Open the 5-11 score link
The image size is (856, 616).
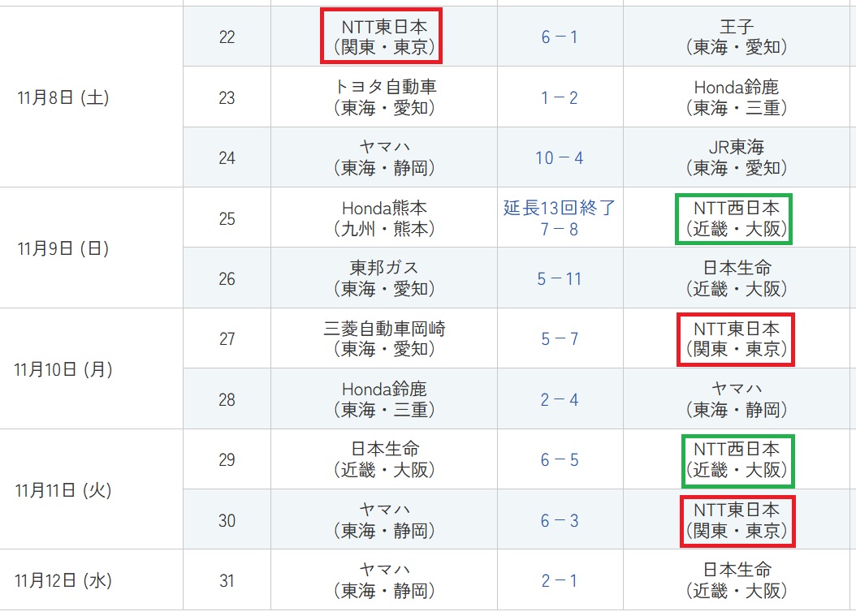pos(559,278)
